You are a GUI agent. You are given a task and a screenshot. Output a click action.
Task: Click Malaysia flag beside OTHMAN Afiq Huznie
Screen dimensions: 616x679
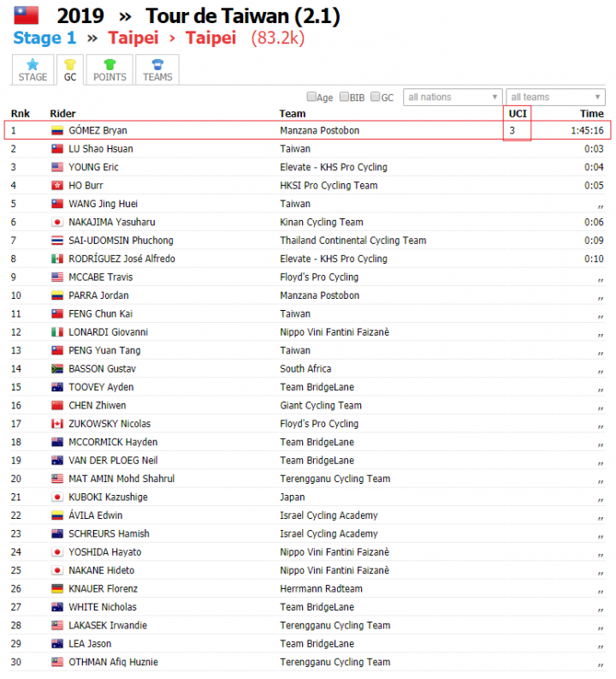click(x=57, y=662)
